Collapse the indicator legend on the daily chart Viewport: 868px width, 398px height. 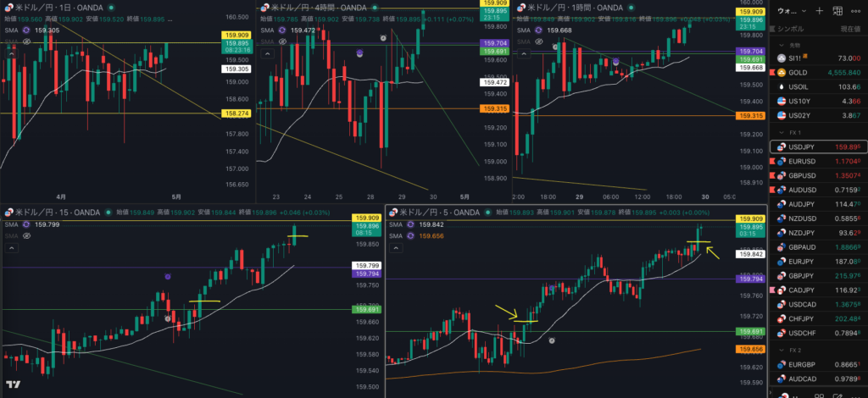[12, 53]
